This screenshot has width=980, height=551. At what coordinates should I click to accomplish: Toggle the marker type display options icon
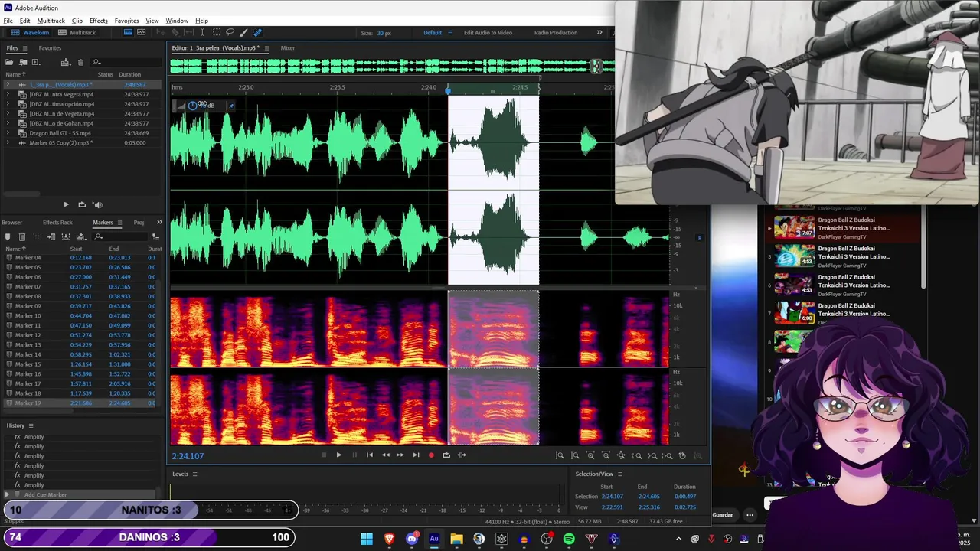point(156,237)
